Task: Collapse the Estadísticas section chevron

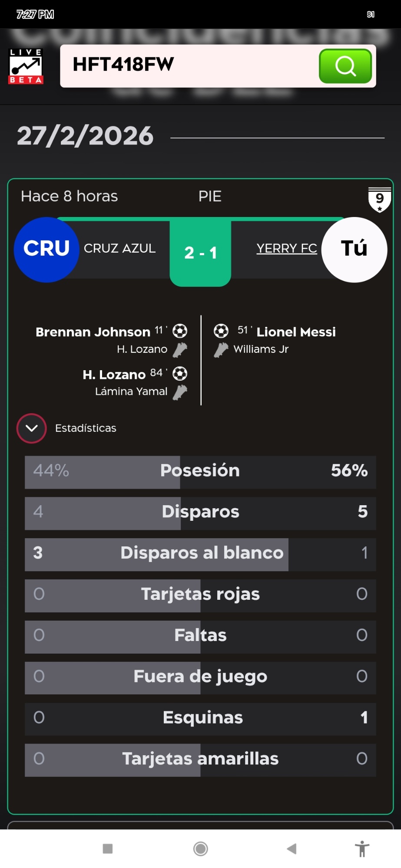Action: coord(31,428)
